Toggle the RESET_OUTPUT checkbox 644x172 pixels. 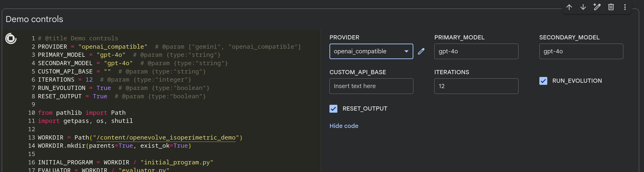click(333, 109)
